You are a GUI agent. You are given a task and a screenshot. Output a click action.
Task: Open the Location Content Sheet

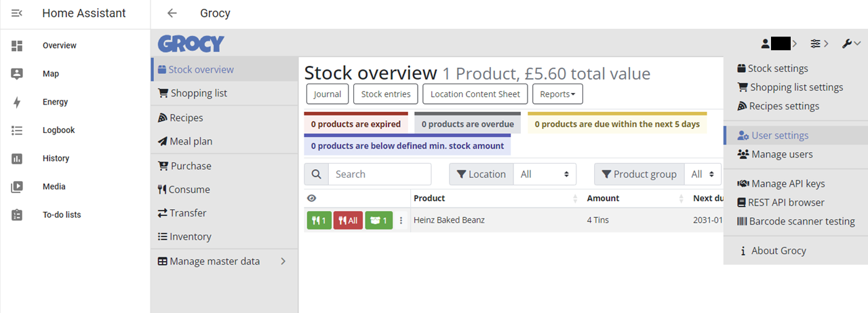coord(475,94)
